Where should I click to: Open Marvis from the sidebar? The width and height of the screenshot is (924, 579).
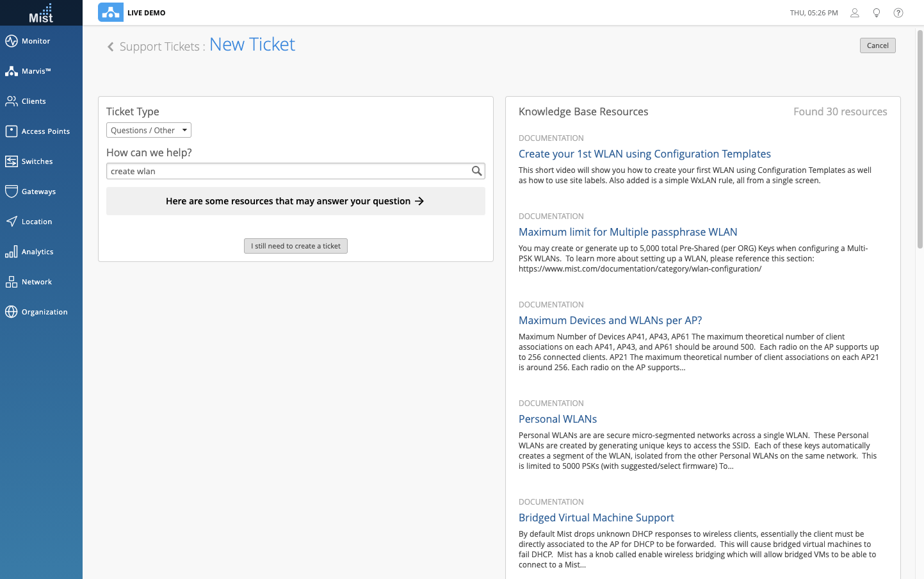[12, 71]
